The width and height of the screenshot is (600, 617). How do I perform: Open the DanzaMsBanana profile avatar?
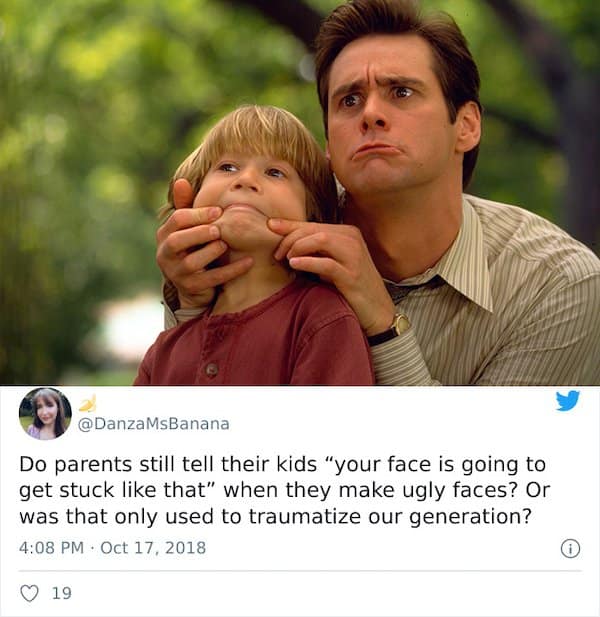coord(45,413)
